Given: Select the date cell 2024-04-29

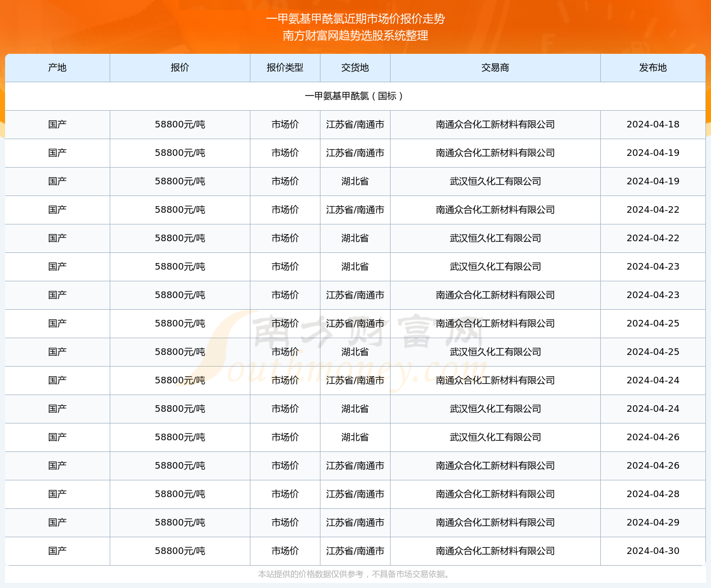Looking at the screenshot, I should click(x=653, y=522).
